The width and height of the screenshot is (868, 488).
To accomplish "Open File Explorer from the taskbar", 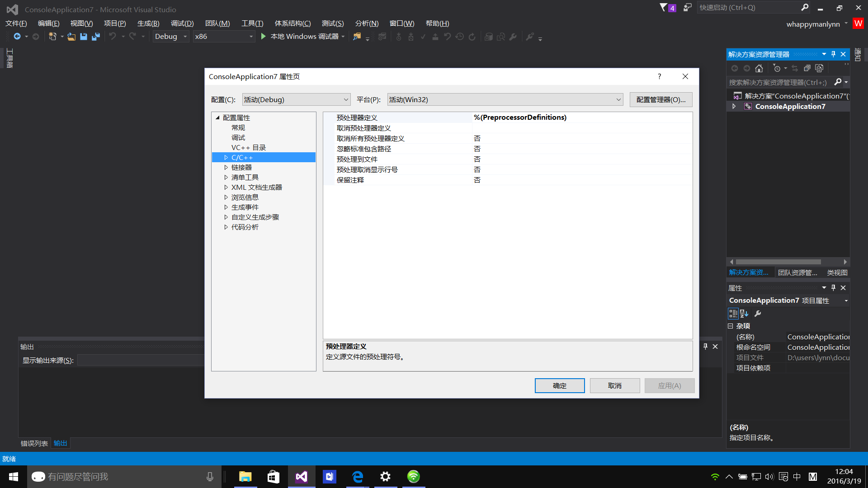I will pos(245,477).
